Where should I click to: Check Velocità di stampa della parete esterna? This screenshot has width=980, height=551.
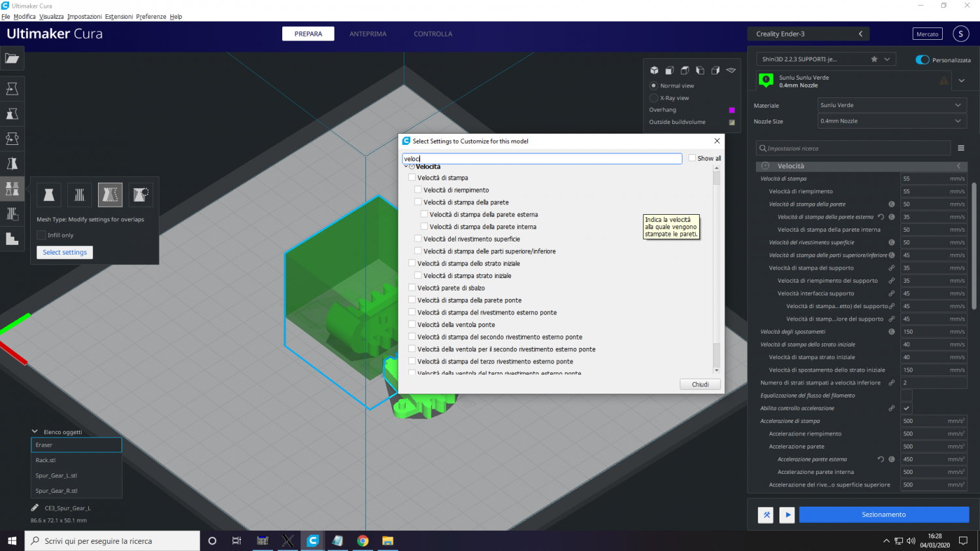point(424,214)
